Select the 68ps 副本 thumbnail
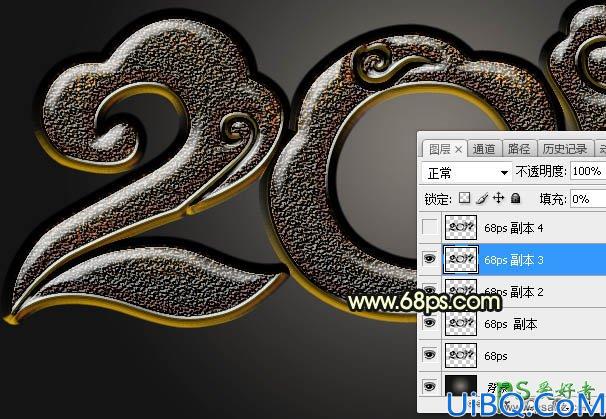606x419 pixels. (461, 323)
